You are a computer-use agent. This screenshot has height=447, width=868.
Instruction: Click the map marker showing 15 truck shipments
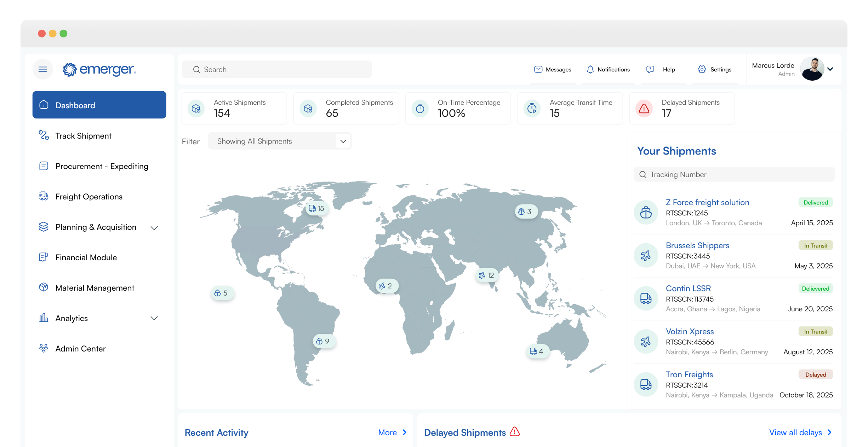point(316,208)
